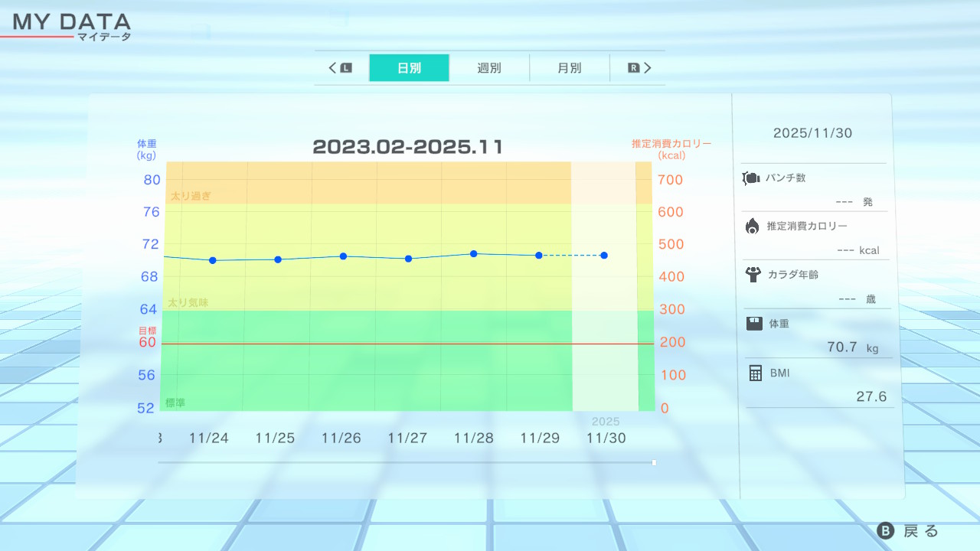Image resolution: width=980 pixels, height=551 pixels.
Task: Go to previous view with left chevron
Action: click(333, 68)
